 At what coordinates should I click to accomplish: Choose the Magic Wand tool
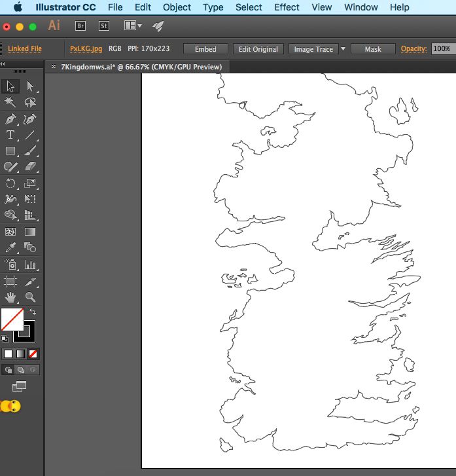tap(10, 102)
